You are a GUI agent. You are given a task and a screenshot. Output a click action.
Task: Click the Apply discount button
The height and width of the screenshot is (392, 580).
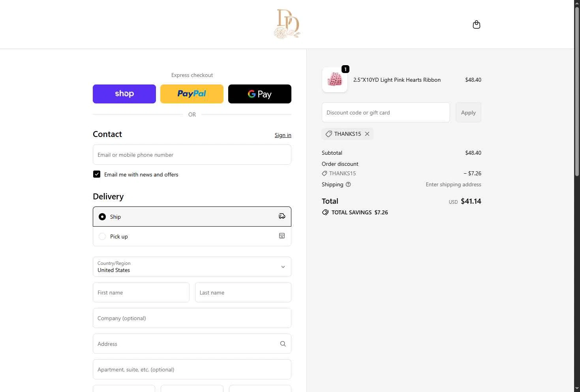coord(468,113)
